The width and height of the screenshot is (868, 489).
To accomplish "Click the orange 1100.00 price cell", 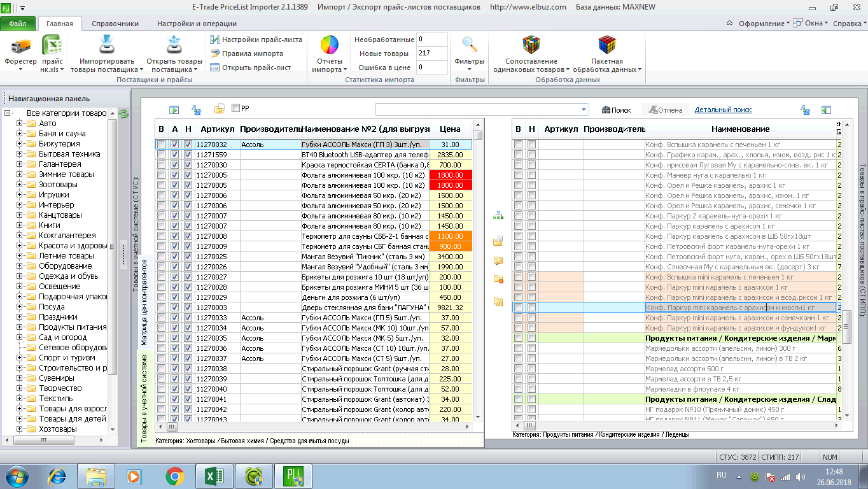I will click(451, 236).
